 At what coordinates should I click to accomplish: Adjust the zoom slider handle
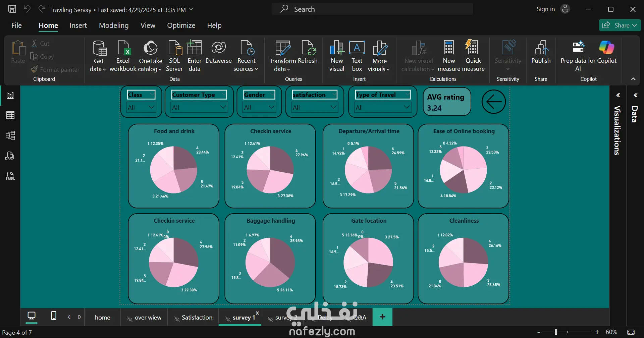(x=556, y=332)
